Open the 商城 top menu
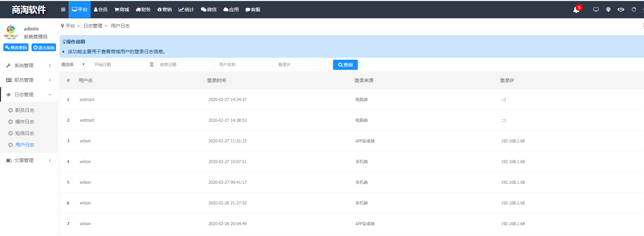644x236 pixels. coord(122,9)
